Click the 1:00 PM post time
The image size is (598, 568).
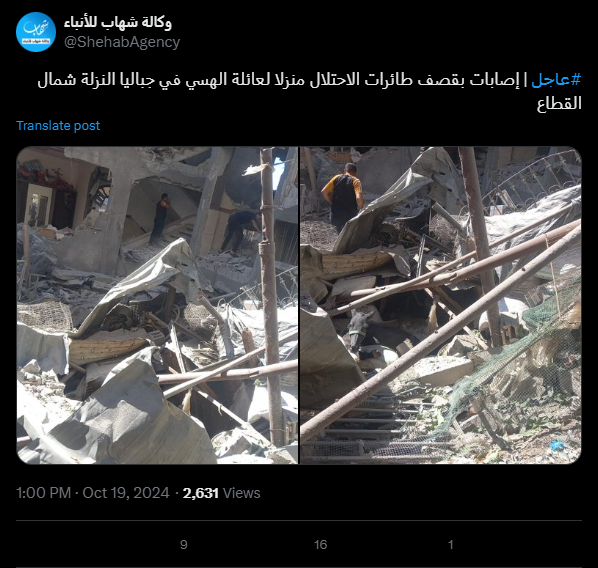pyautogui.click(x=43, y=493)
